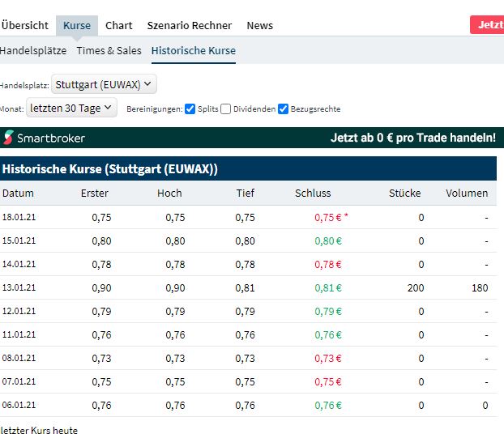
Task: Expand the Monat 'letzten 30 Tage' dropdown
Action: (71, 108)
